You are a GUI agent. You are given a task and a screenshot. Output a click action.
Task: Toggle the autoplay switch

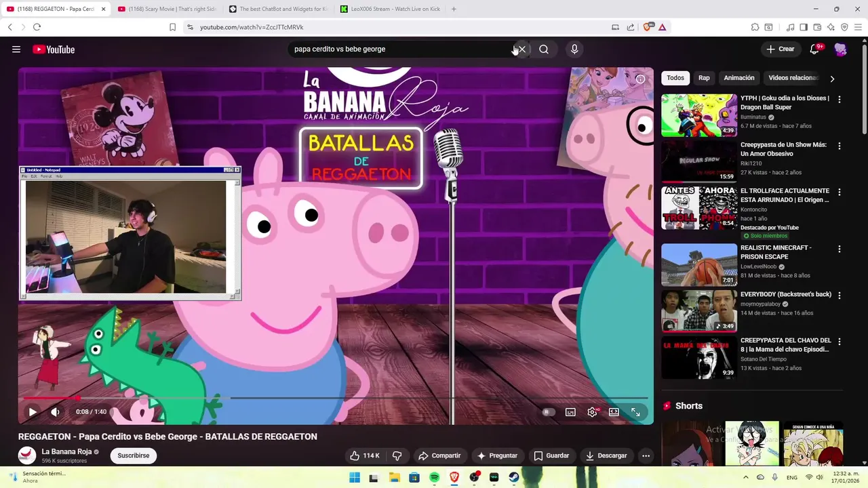(548, 412)
